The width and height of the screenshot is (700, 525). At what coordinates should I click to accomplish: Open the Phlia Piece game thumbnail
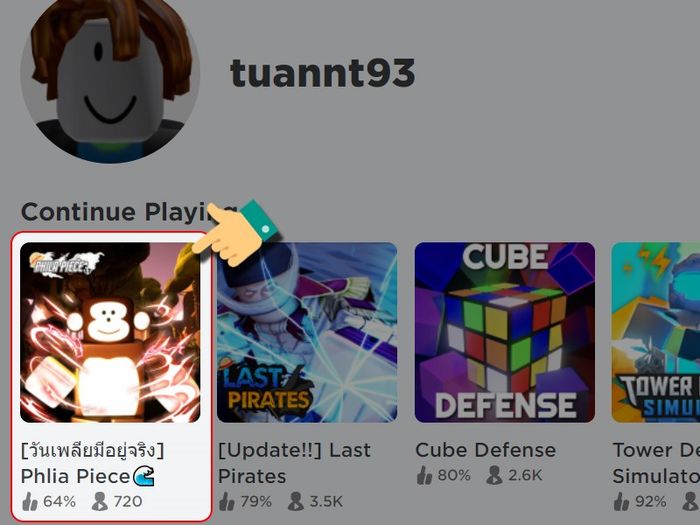click(x=110, y=333)
